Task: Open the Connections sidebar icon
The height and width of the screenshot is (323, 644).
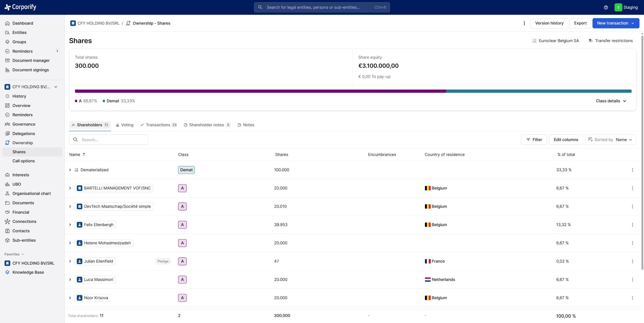Action: [7, 221]
